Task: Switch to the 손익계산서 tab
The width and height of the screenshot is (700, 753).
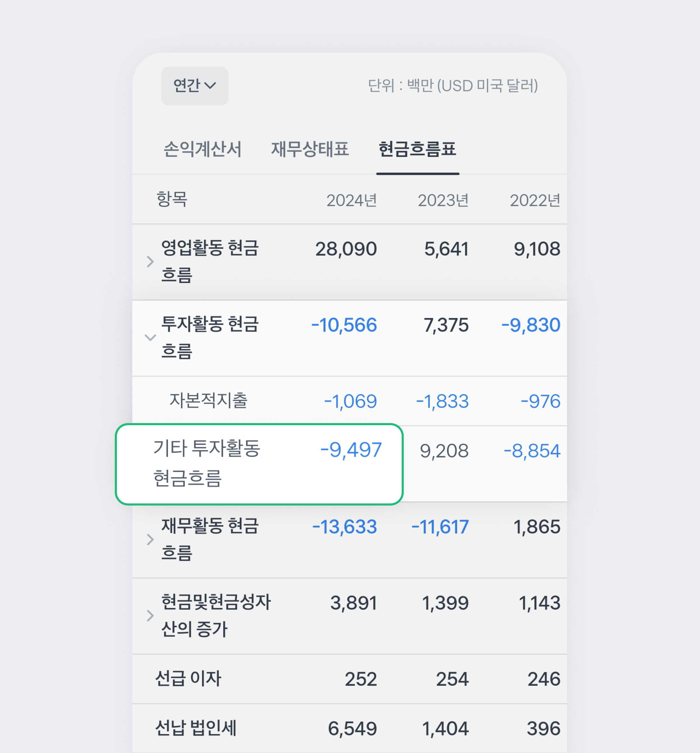Action: click(203, 149)
